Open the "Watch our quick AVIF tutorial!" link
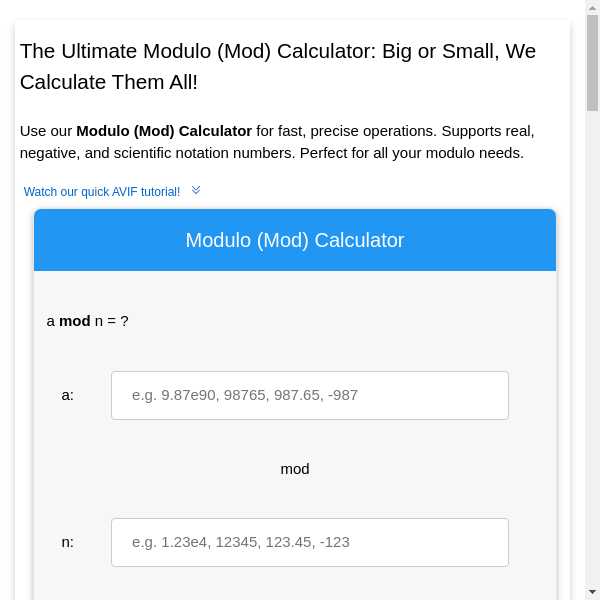The height and width of the screenshot is (600, 600). click(101, 192)
